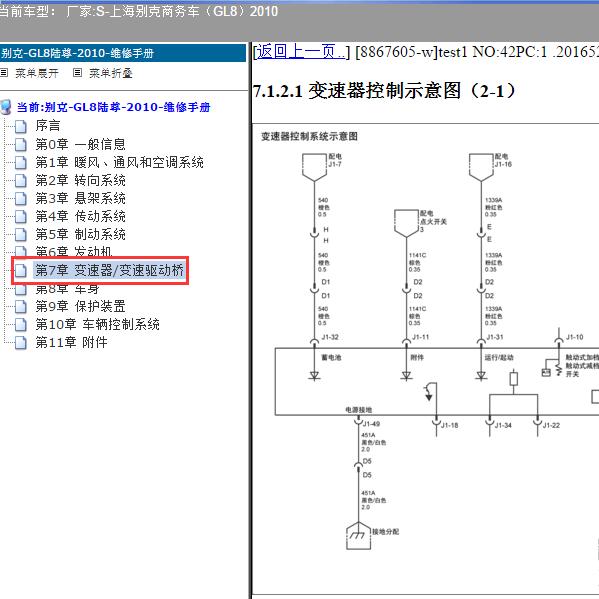Click the J1-10 pin label
This screenshot has height=599, width=599.
(x=575, y=337)
